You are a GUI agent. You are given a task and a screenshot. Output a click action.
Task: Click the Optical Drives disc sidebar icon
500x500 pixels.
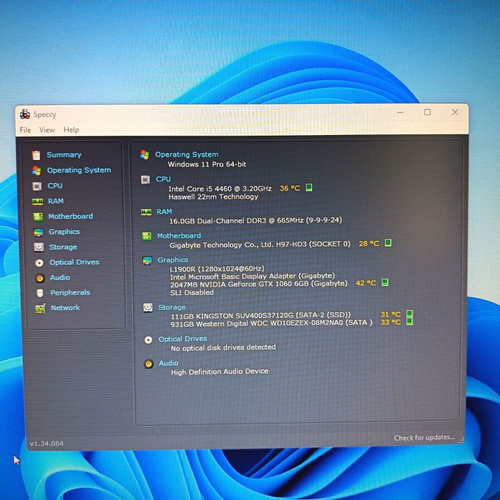click(39, 263)
